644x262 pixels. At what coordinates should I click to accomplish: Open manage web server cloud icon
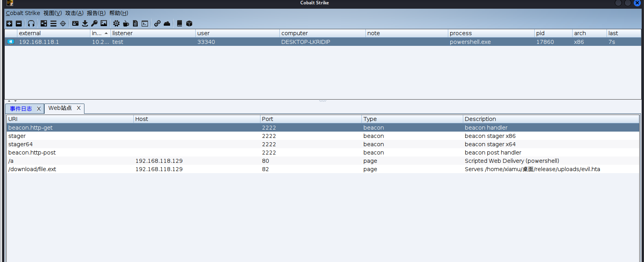pyautogui.click(x=167, y=24)
